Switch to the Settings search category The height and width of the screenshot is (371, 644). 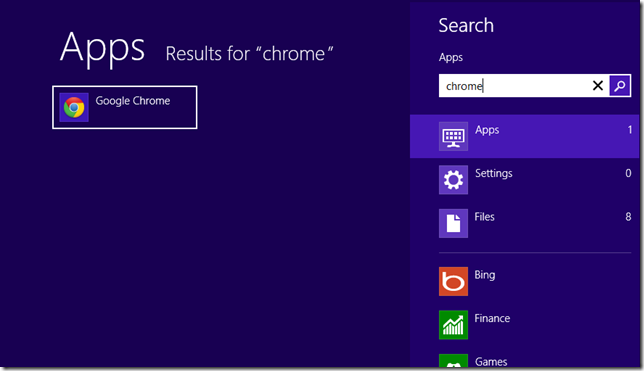click(x=494, y=173)
